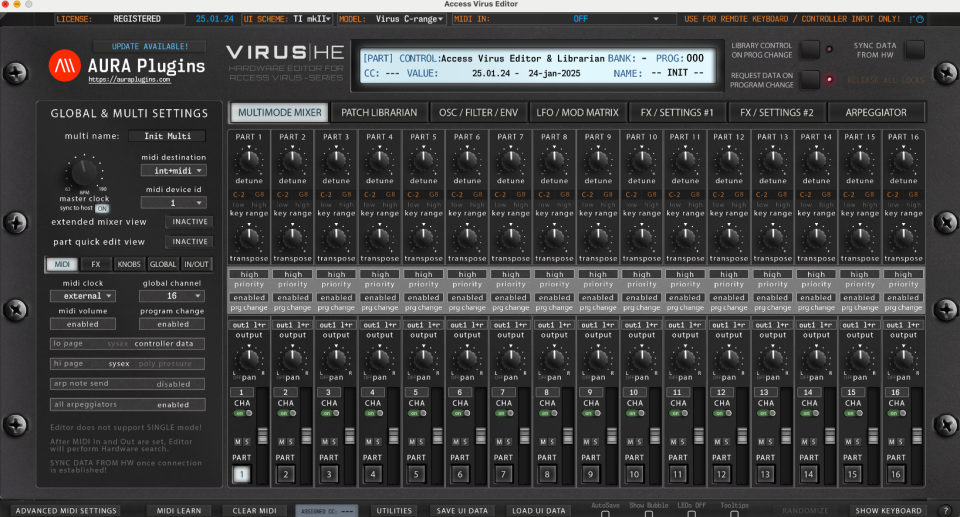Click channel 16 volume fader handle
The width and height of the screenshot is (960, 517).
[917, 435]
